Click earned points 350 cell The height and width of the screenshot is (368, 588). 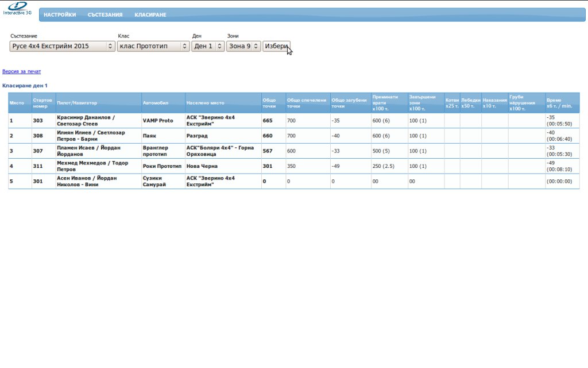coord(308,166)
